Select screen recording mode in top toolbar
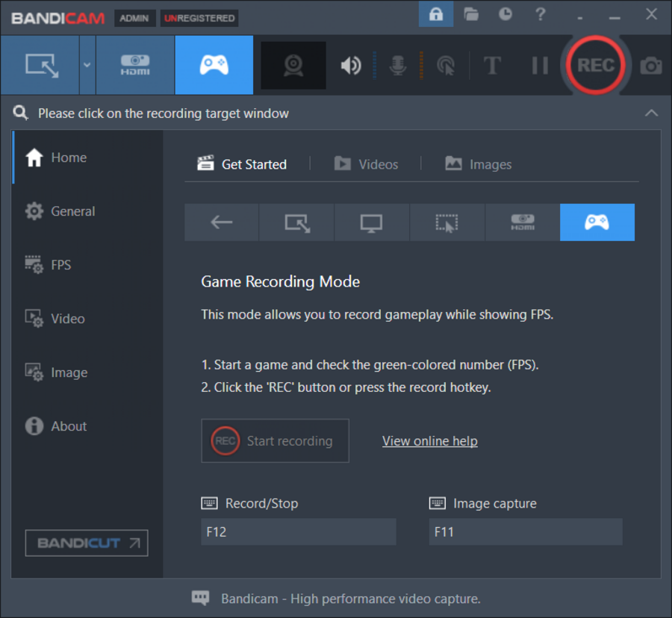This screenshot has height=618, width=672. [x=40, y=65]
